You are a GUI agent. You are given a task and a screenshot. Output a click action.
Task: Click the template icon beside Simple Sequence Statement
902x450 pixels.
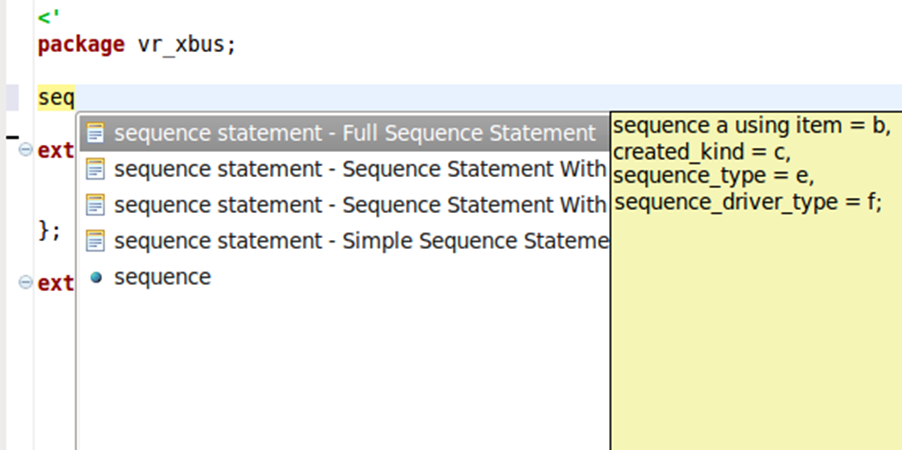click(95, 241)
